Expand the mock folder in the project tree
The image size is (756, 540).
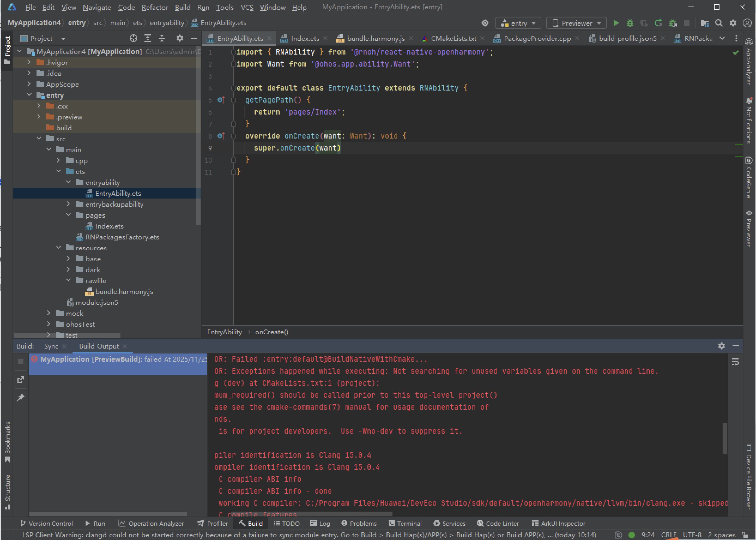tap(49, 313)
